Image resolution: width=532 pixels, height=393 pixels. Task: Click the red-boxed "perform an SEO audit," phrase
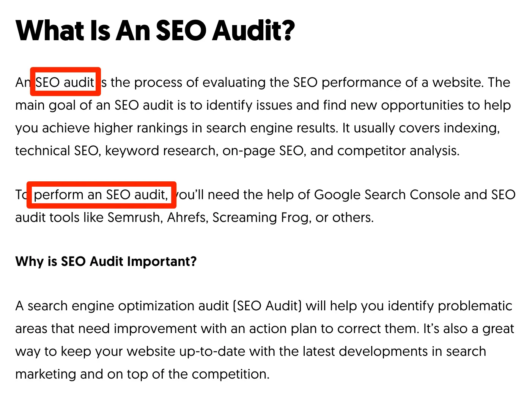tap(101, 195)
